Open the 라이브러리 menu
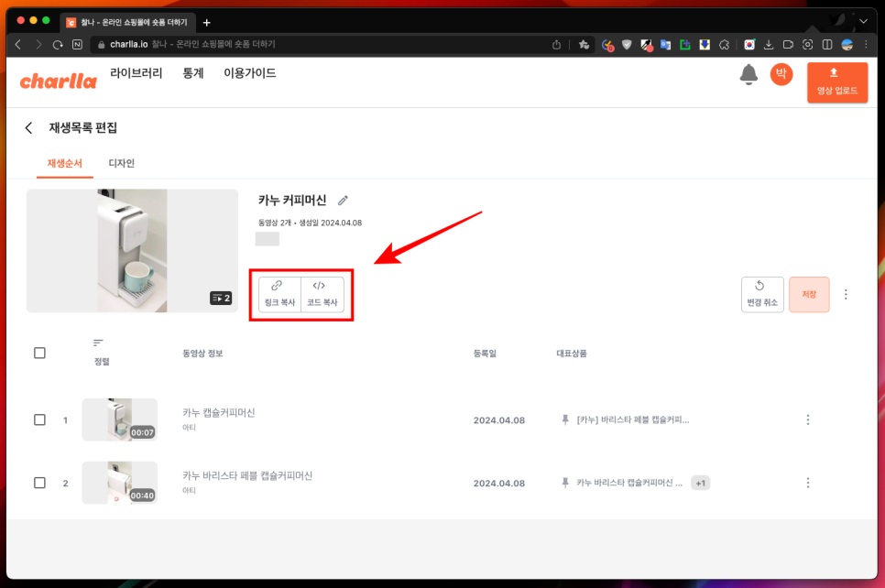885x588 pixels. 136,73
